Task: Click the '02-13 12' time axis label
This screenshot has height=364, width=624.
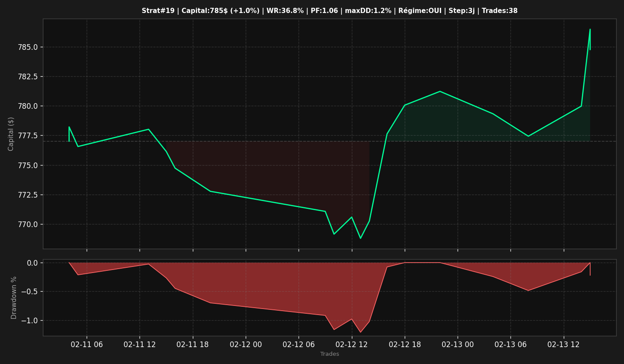Action: [x=564, y=345]
